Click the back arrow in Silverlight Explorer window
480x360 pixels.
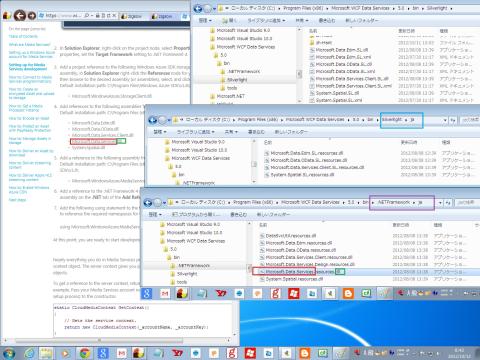(198, 9)
